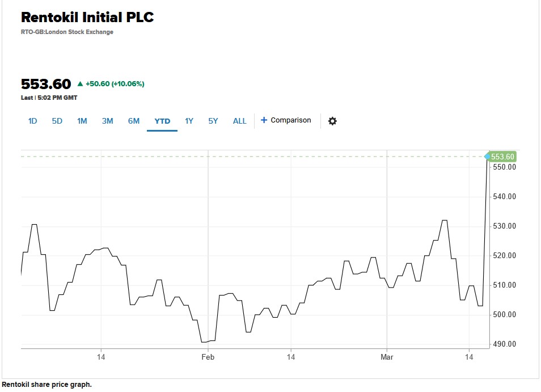This screenshot has height=392, width=541.
Task: Switch to the 3M time range
Action: (108, 121)
